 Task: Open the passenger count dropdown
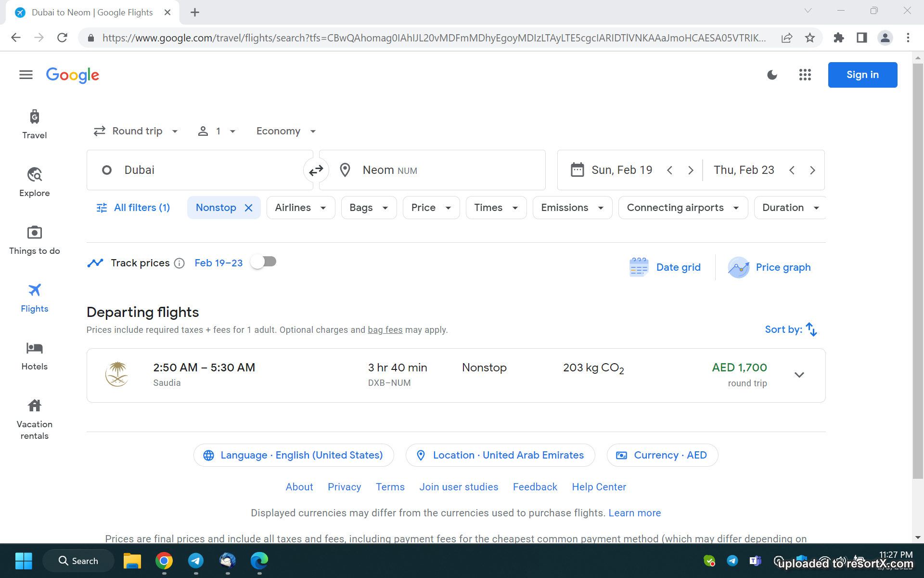click(x=217, y=131)
